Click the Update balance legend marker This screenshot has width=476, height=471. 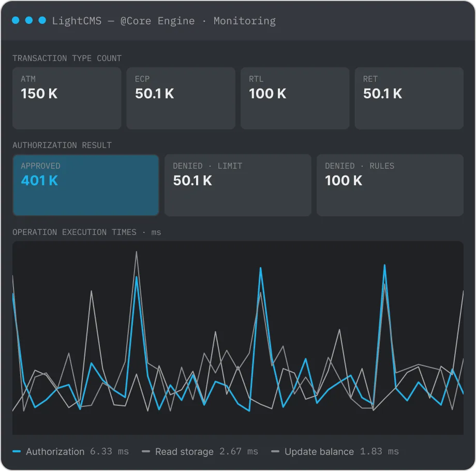pyautogui.click(x=275, y=451)
